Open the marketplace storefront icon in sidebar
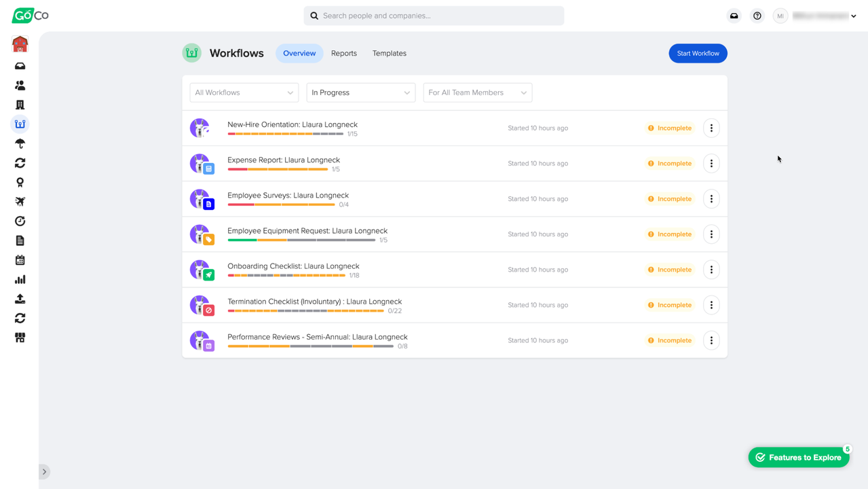Image resolution: width=868 pixels, height=489 pixels. [20, 338]
